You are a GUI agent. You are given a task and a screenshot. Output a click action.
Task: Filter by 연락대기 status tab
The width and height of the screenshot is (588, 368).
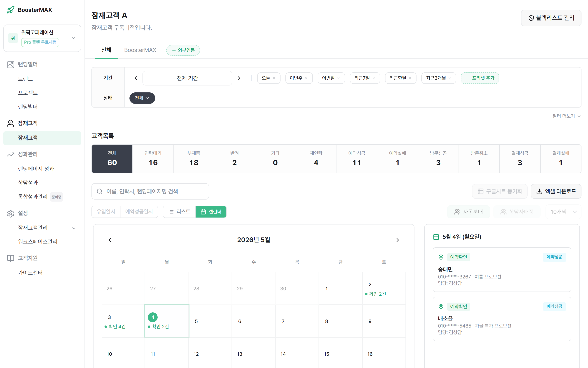tap(153, 159)
